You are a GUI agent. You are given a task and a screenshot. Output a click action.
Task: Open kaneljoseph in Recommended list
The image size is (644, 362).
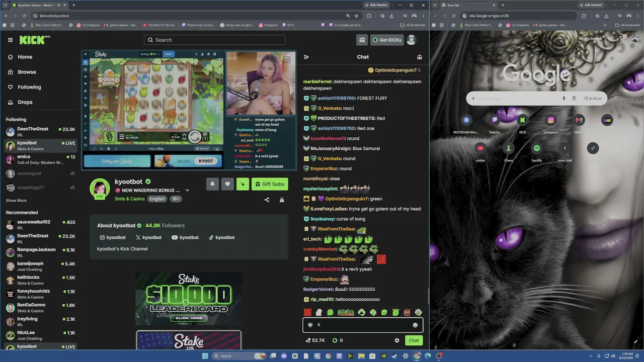tap(40, 266)
